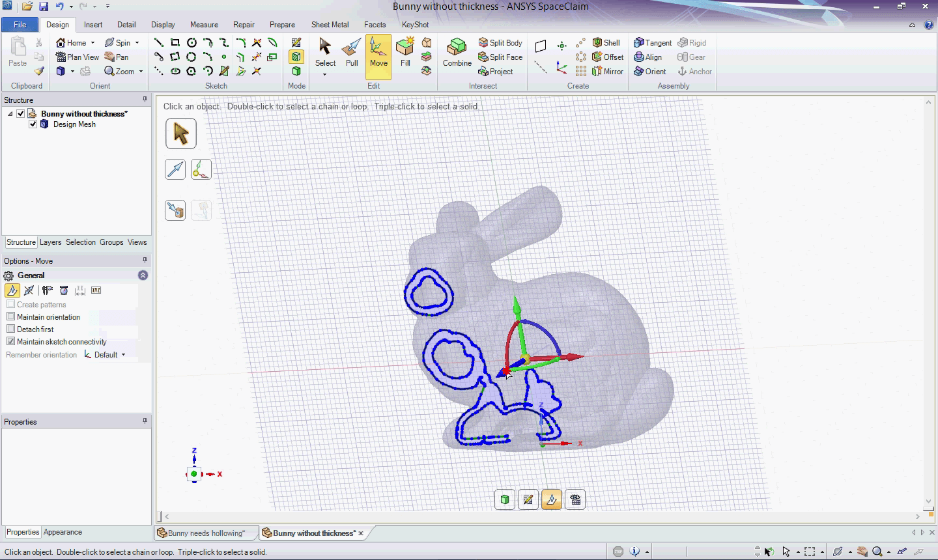The width and height of the screenshot is (938, 560).
Task: Apply the Tangent assembly condition
Action: pos(653,42)
